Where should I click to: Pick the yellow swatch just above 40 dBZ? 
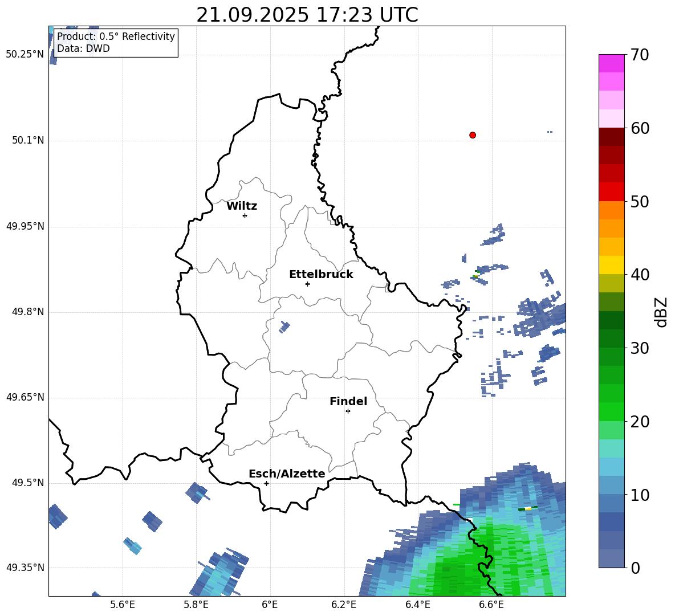(x=611, y=265)
